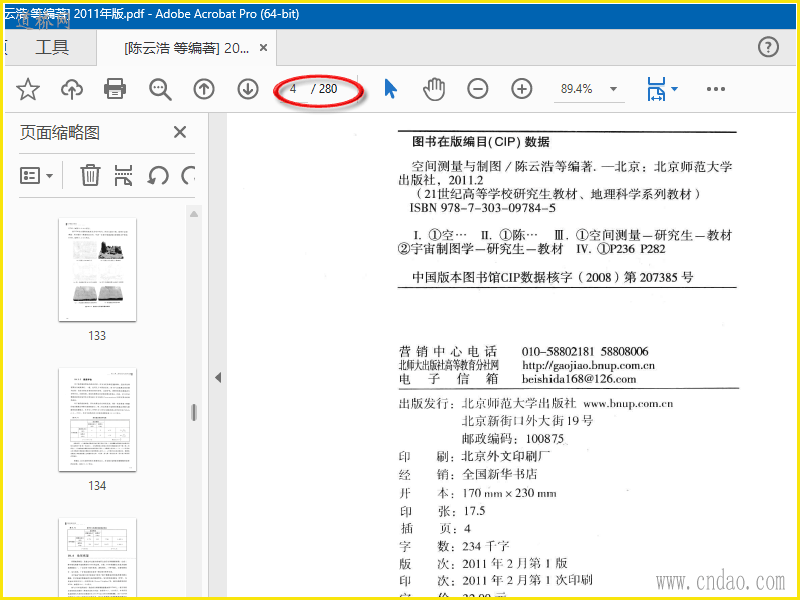800x600 pixels.
Task: Upload the file to the cloud
Action: click(x=72, y=89)
